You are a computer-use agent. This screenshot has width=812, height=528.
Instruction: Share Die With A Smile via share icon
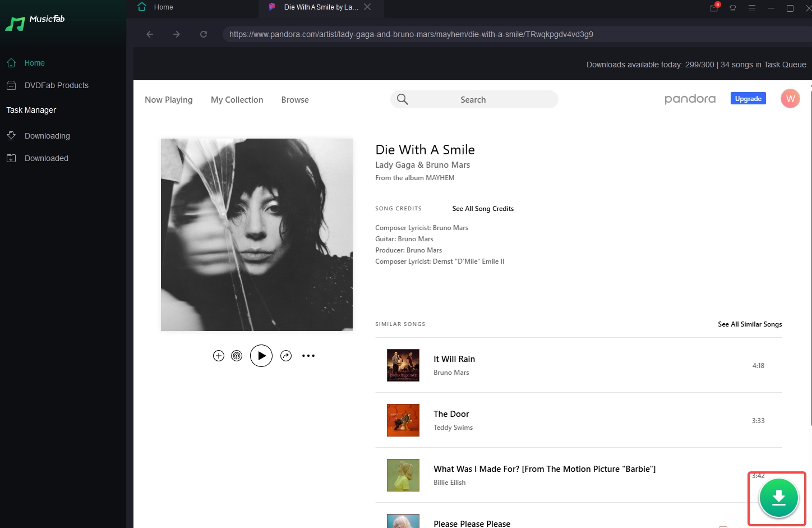[286, 355]
